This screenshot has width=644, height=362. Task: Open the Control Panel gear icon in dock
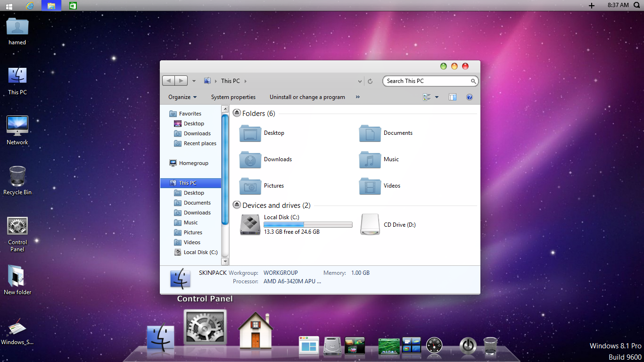coord(205,328)
